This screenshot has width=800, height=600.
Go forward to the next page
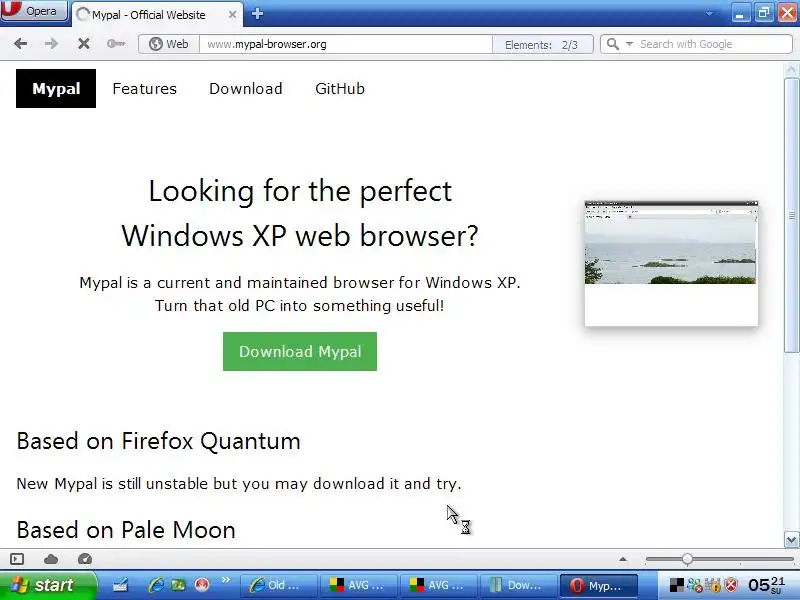[x=51, y=44]
